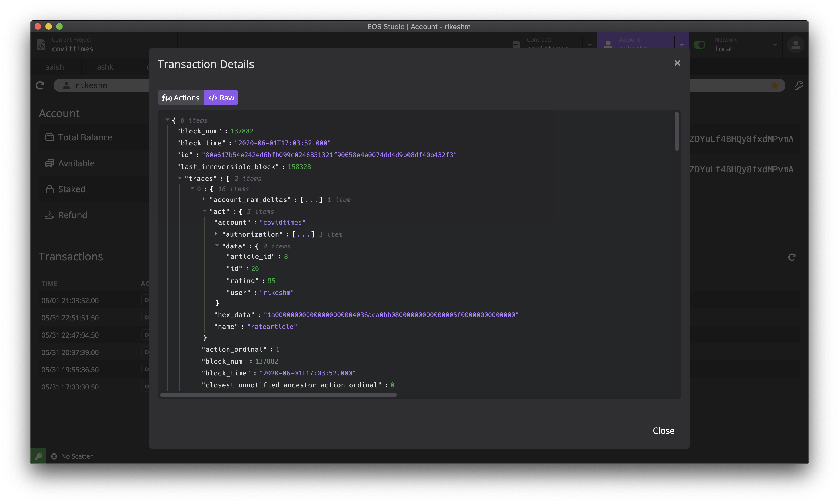This screenshot has width=839, height=504.
Task: Click the horizontal scrollbar in JSON viewer
Action: click(278, 395)
